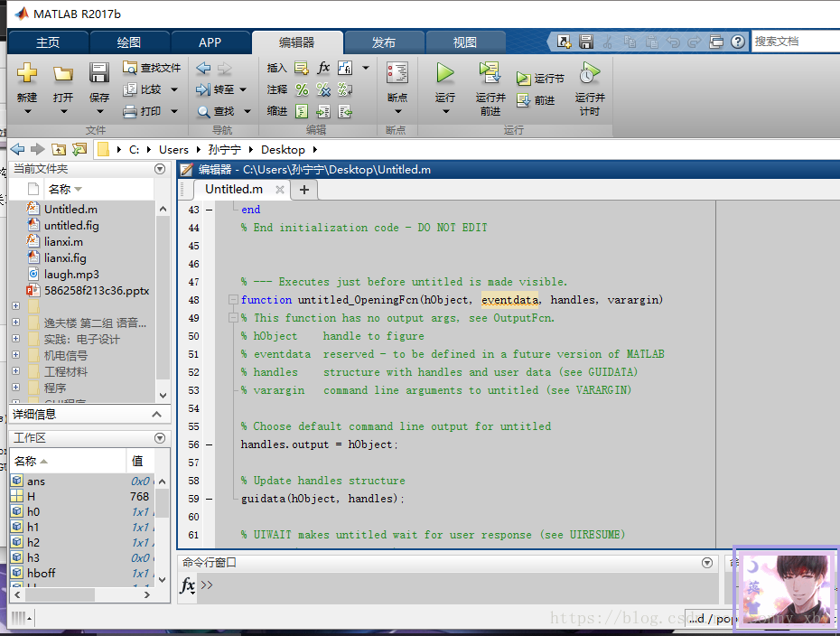Screen dimensions: 840x636
Task: Click the smart indent icon next to 缩进
Action: [303, 111]
